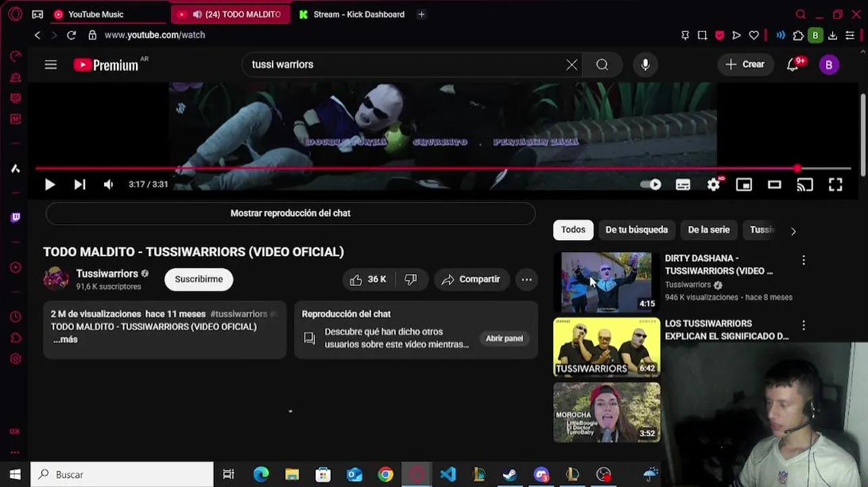Open options menu for the DIRTY DASHANA video
The image size is (868, 487).
[804, 260]
